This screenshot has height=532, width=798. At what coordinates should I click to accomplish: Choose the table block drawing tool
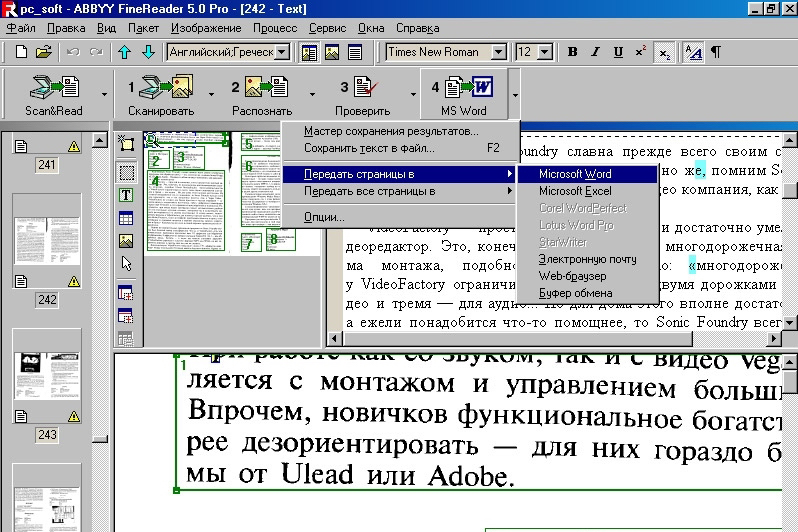click(126, 217)
